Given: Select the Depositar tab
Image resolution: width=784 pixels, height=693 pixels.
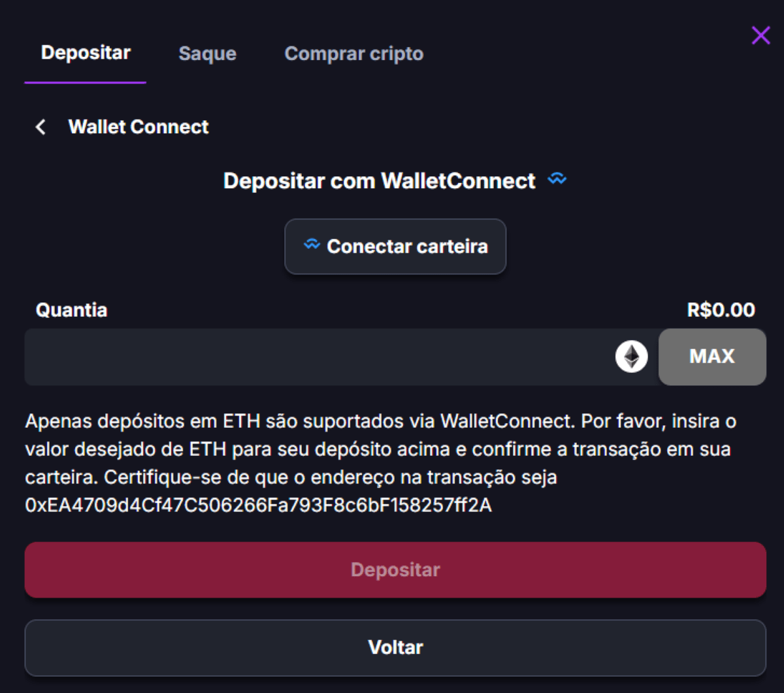Looking at the screenshot, I should click(x=85, y=54).
